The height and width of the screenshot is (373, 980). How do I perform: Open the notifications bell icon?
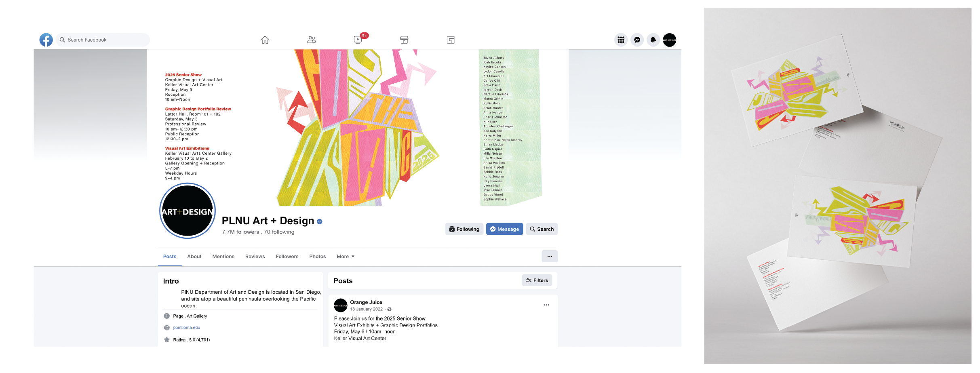(x=653, y=40)
